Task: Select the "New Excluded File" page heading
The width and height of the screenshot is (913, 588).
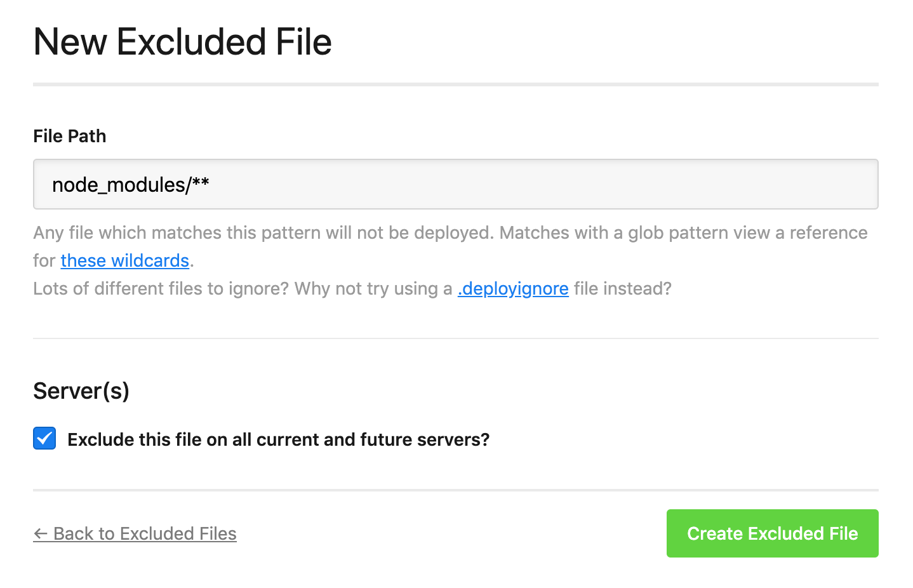Action: point(182,42)
